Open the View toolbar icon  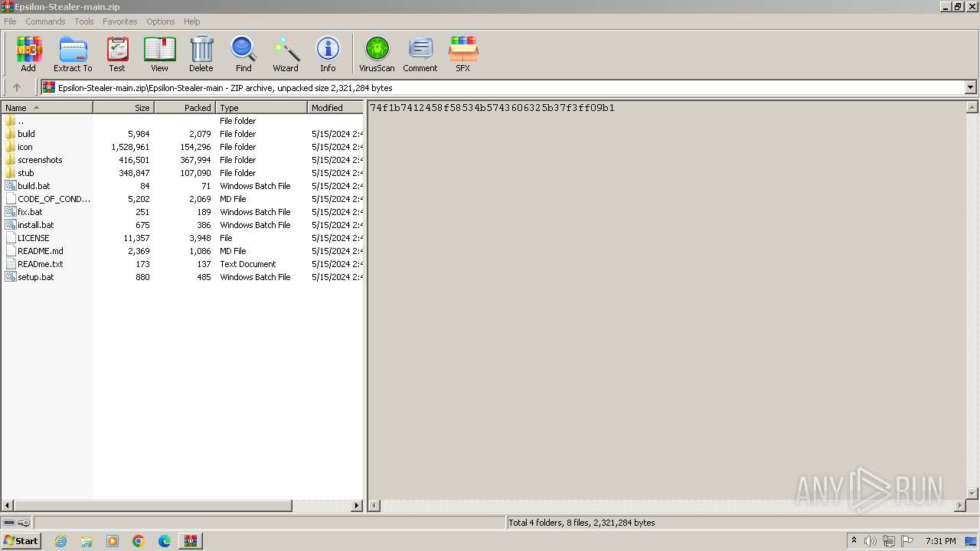[x=159, y=54]
